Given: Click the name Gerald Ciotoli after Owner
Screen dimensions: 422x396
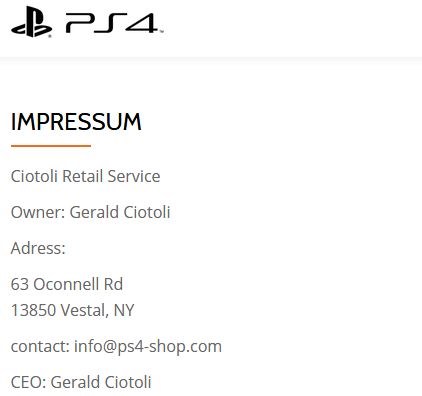Looking at the screenshot, I should [120, 212].
